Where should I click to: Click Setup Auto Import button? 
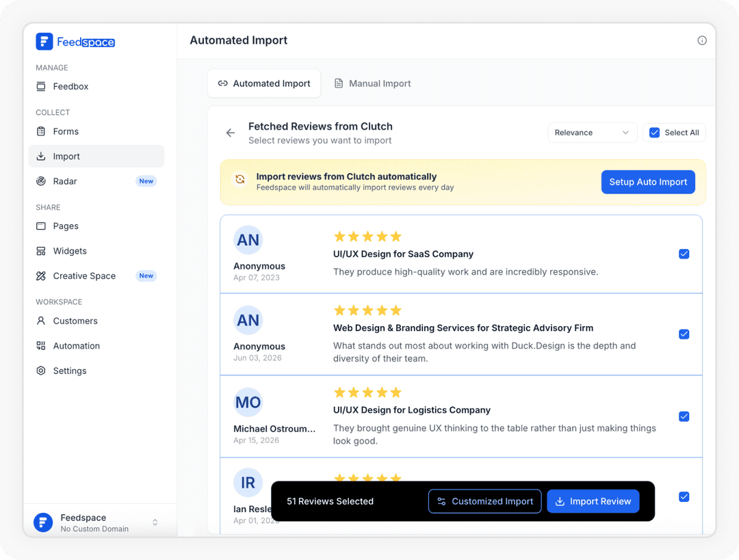[x=648, y=182]
